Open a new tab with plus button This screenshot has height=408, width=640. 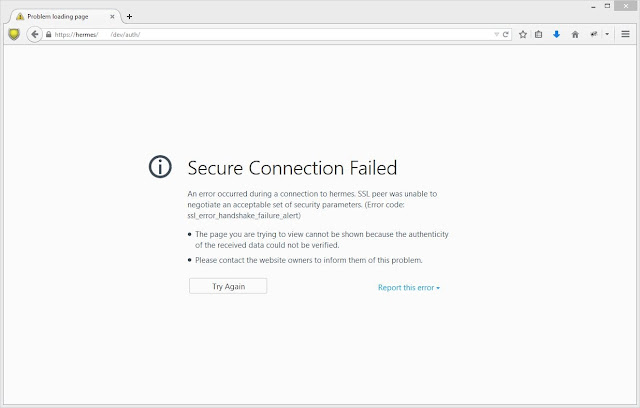point(129,16)
